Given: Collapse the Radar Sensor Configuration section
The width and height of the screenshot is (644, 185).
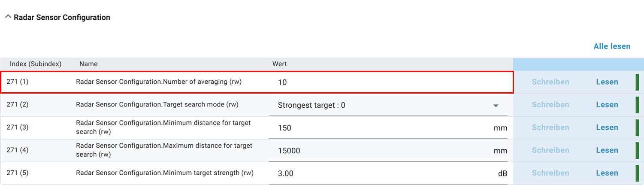Looking at the screenshot, I should point(8,17).
